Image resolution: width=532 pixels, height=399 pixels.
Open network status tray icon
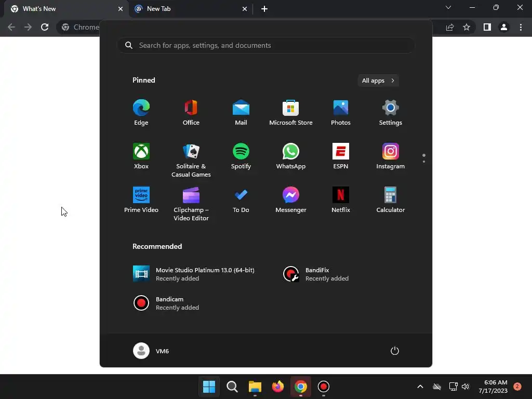point(453,387)
